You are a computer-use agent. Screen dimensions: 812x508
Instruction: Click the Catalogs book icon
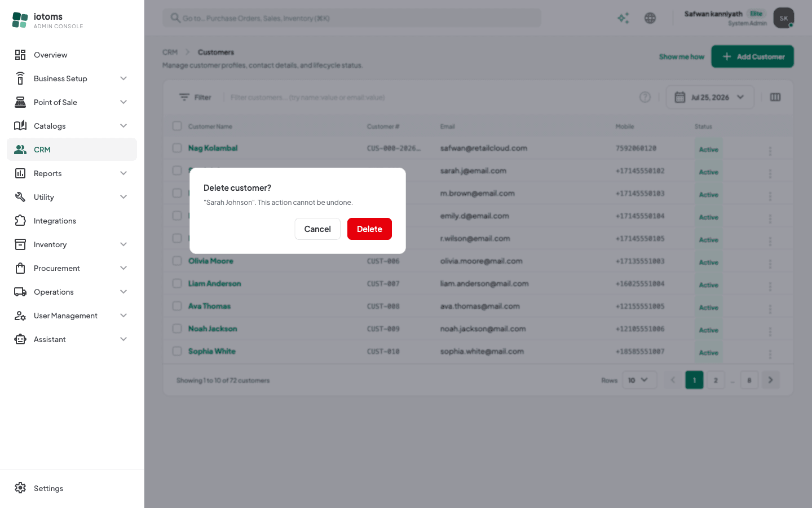click(x=20, y=126)
